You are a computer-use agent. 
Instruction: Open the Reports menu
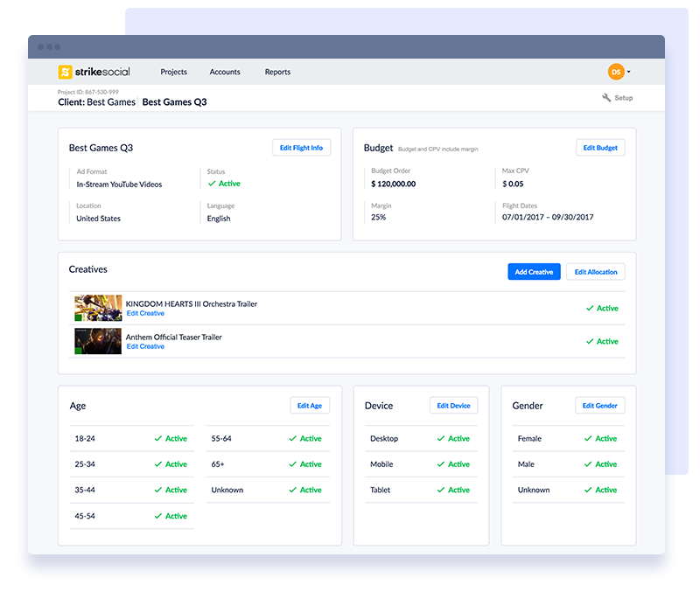[277, 72]
